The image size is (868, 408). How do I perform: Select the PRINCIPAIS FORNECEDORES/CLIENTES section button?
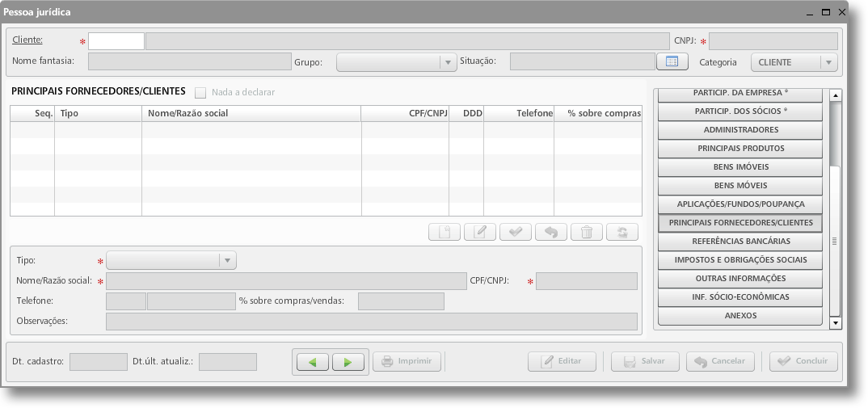pos(740,222)
